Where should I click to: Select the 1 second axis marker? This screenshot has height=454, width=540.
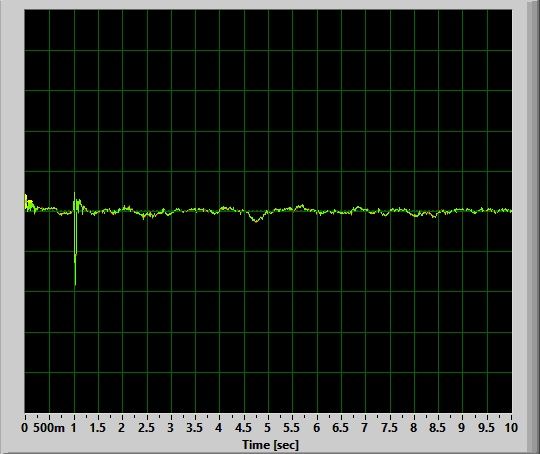pyautogui.click(x=73, y=428)
